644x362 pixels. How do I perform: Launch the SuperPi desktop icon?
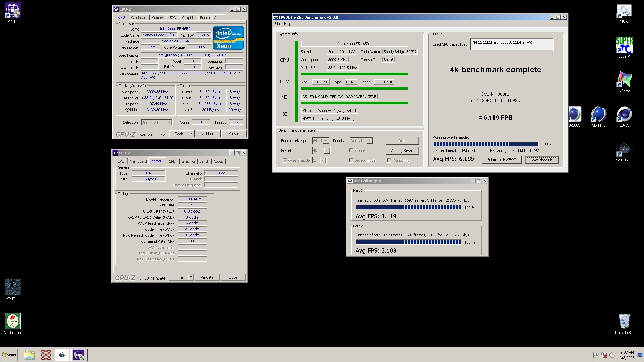click(x=624, y=48)
